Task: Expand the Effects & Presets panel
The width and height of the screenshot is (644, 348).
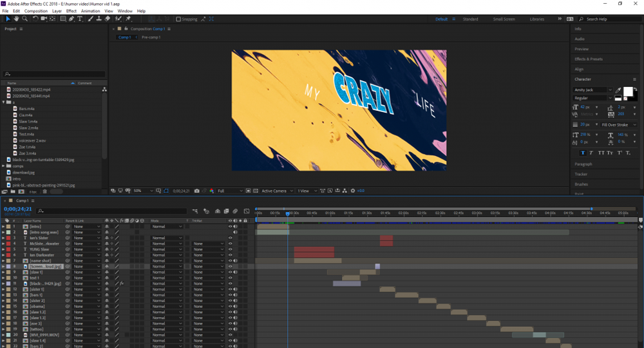Action: point(589,59)
